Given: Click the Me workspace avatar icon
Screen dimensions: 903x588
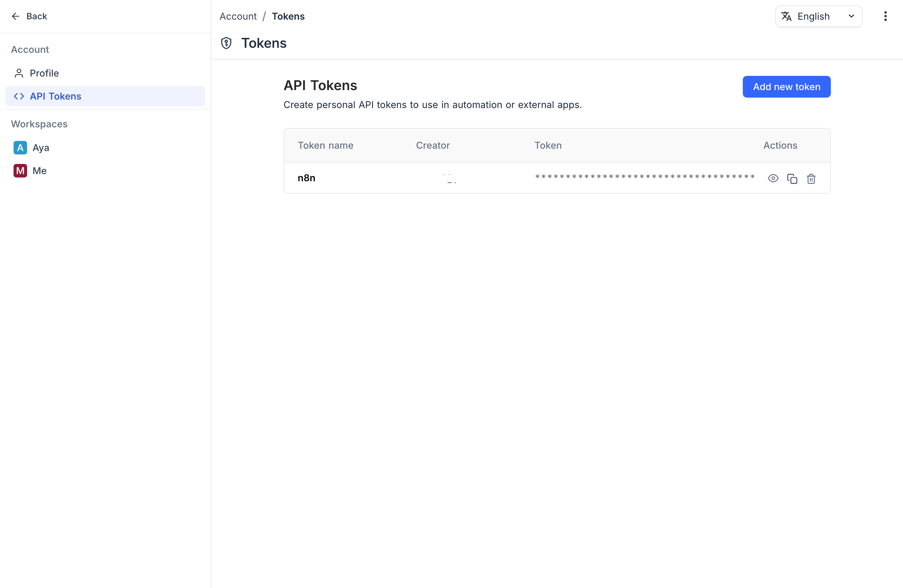Looking at the screenshot, I should point(20,171).
